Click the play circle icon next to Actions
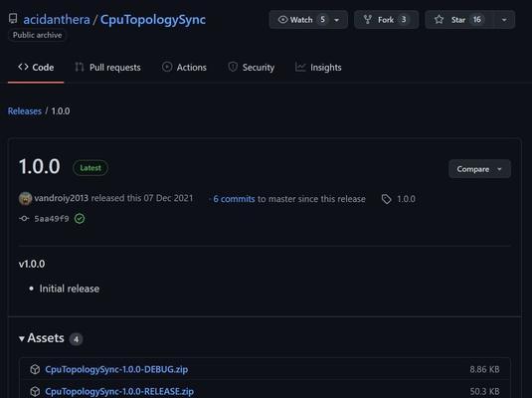The width and height of the screenshot is (532, 398). click(167, 67)
